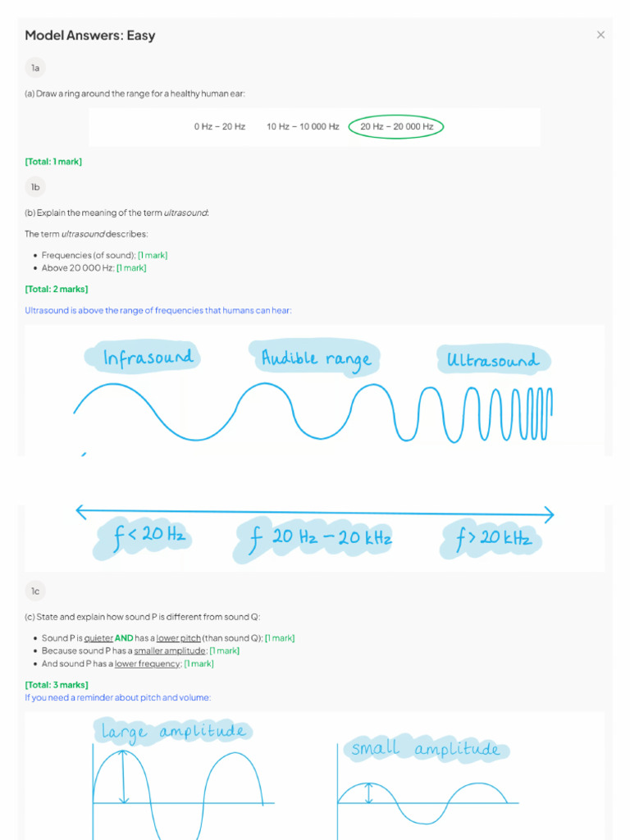Click '(b) Explain the meaning of the term' question
This screenshot has height=840, width=630.
pyautogui.click(x=116, y=212)
